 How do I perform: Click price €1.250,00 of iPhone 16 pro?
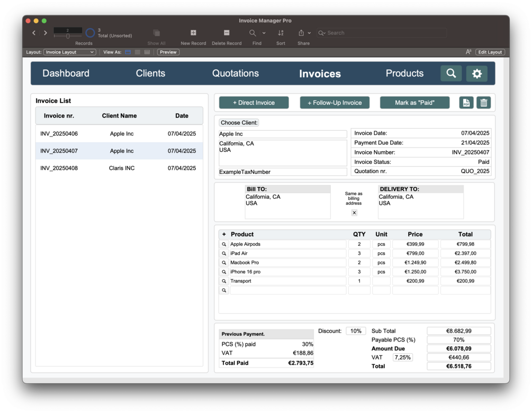[x=416, y=272]
